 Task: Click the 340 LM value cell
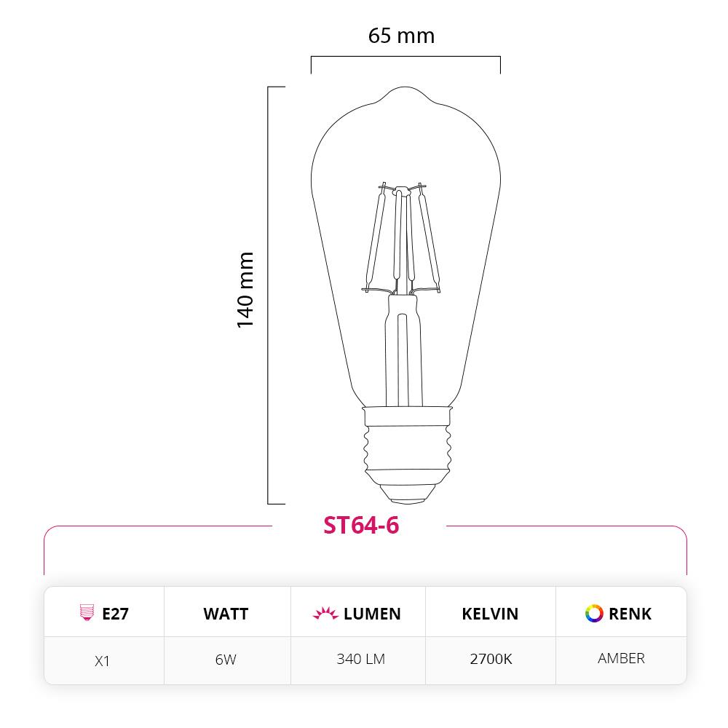point(361,659)
